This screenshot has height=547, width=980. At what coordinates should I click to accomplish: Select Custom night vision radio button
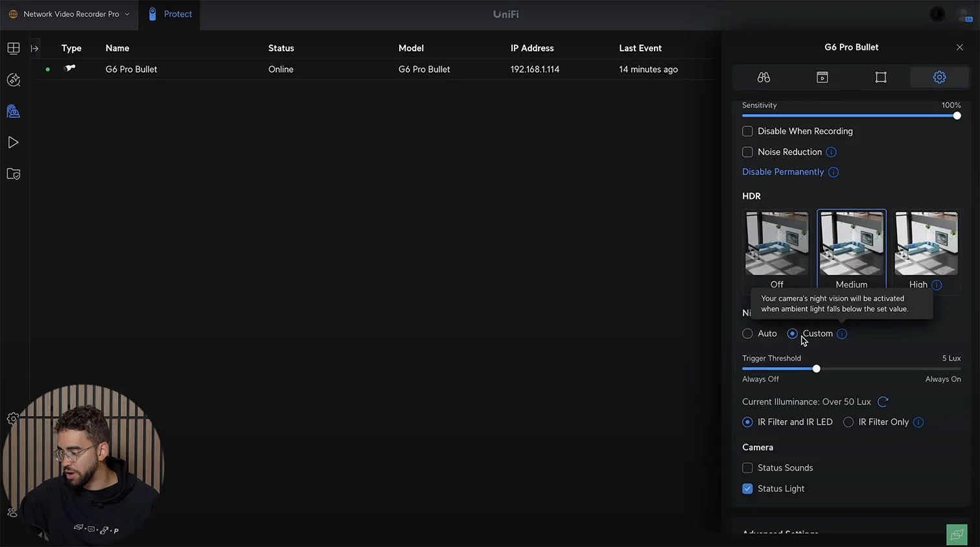pyautogui.click(x=792, y=334)
